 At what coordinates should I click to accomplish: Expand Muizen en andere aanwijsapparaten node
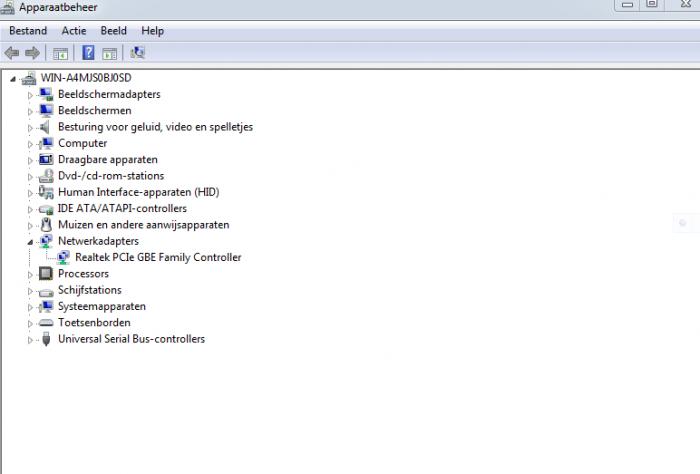[x=30, y=226]
